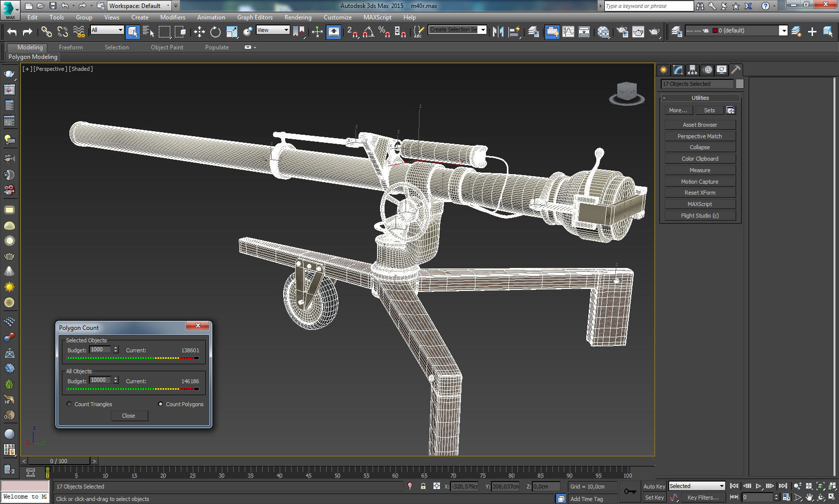Open the Create command panel tab
839x504 pixels.
tap(664, 70)
